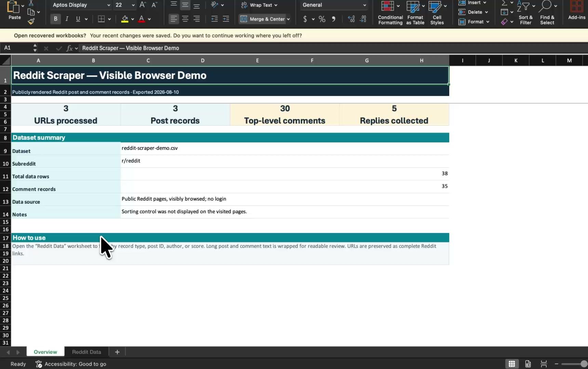Open the Find & Select menu
This screenshot has height=369, width=588.
pyautogui.click(x=547, y=12)
